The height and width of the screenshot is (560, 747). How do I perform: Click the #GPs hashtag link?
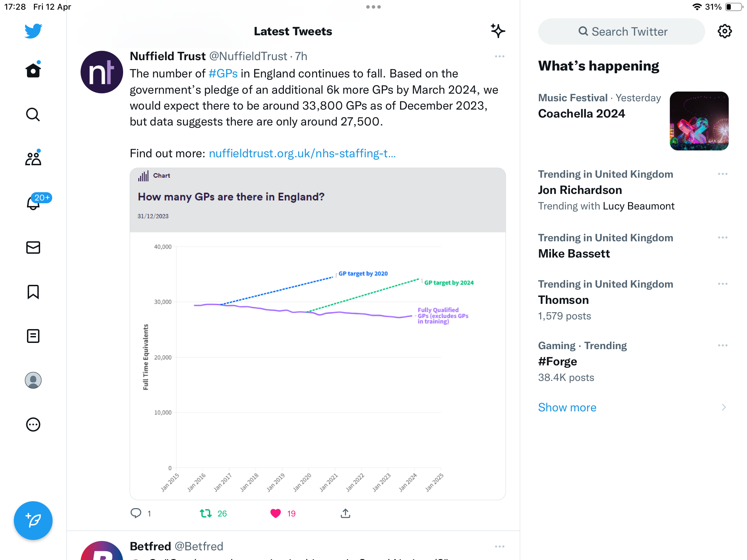(223, 74)
